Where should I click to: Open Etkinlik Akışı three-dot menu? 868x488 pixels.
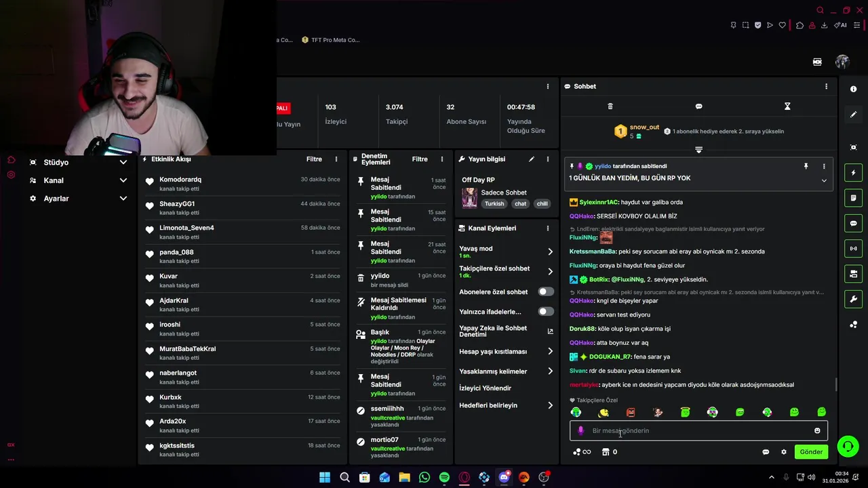click(336, 159)
